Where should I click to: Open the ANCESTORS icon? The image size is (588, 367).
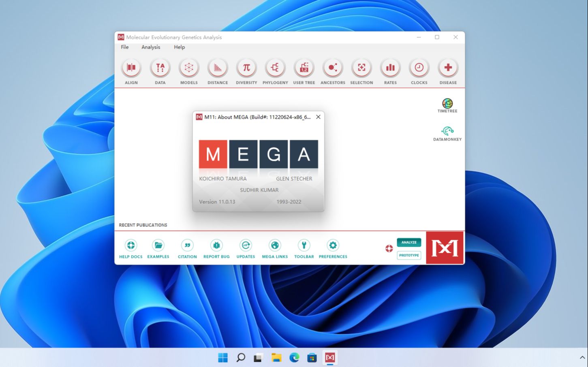333,68
